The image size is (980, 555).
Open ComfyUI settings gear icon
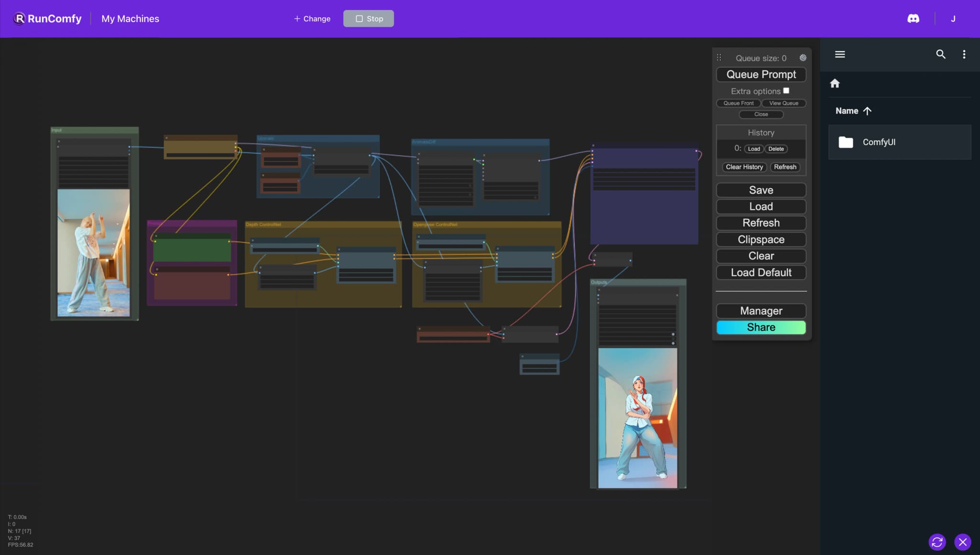(803, 58)
